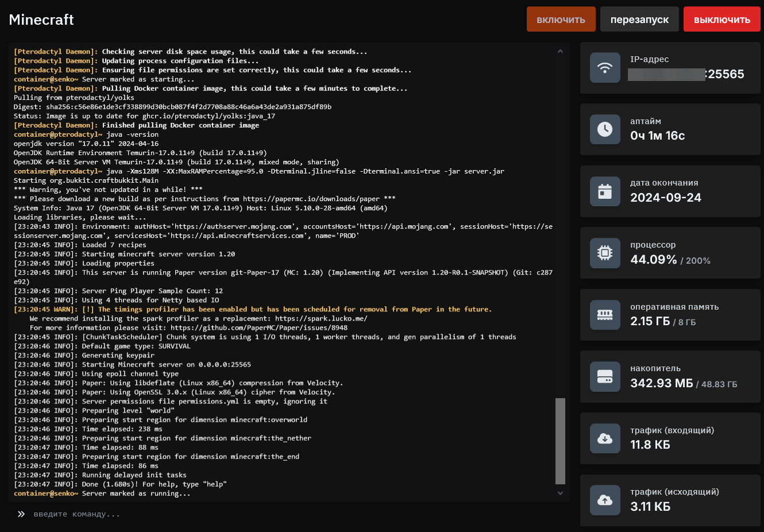
Task: Click the CPU chip icon beside процессор
Action: pyautogui.click(x=605, y=253)
